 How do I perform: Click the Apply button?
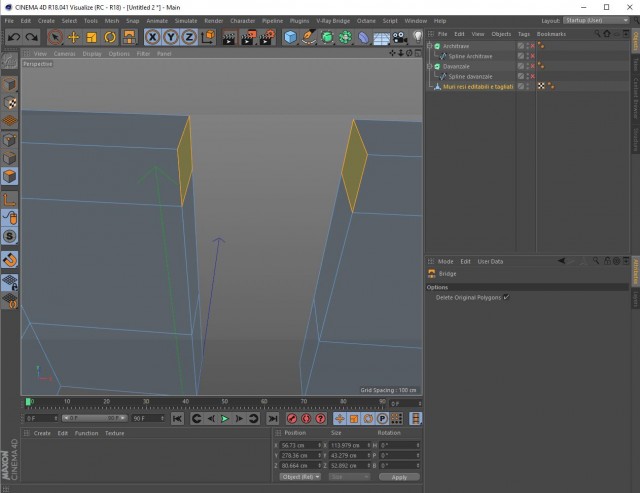pyautogui.click(x=399, y=477)
